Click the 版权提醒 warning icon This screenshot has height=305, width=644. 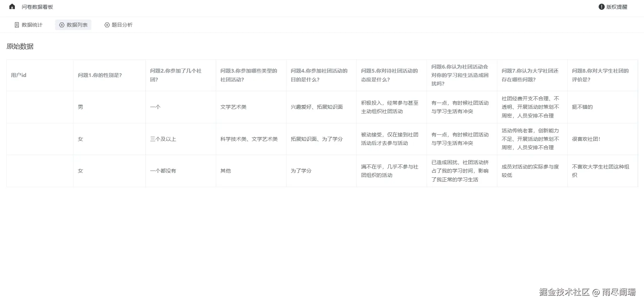coord(601,7)
